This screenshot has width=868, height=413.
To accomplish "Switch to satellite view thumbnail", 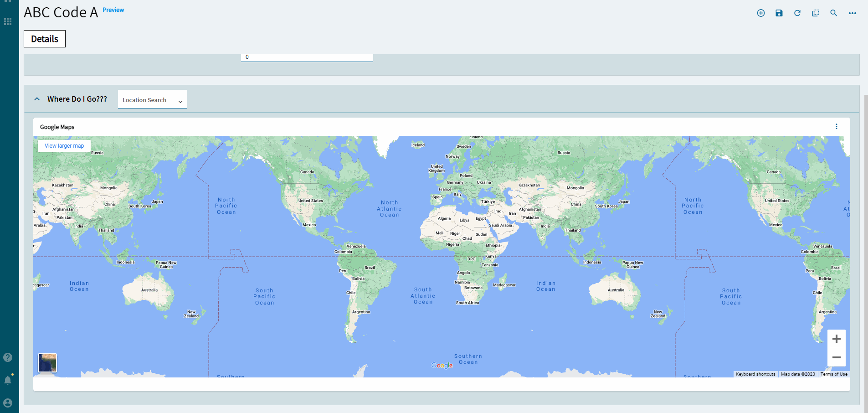I will pyautogui.click(x=47, y=363).
